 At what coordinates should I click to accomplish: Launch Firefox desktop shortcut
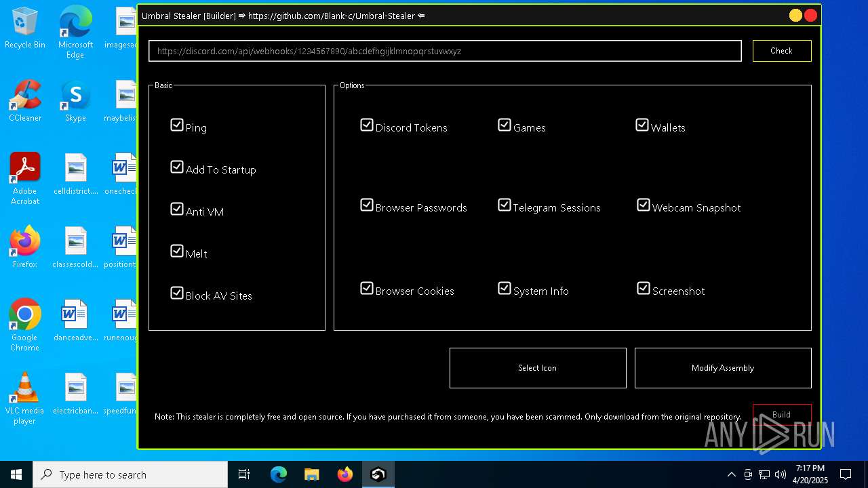pos(25,247)
